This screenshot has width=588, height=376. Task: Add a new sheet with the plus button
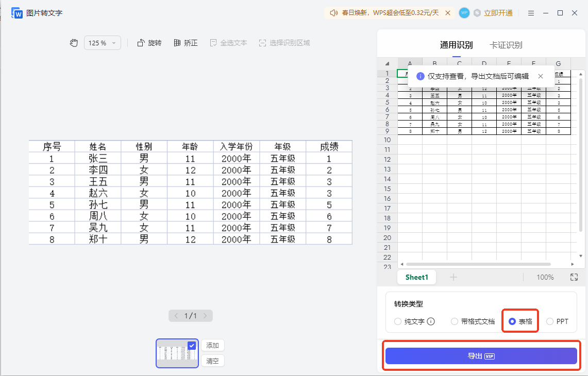pyautogui.click(x=453, y=277)
